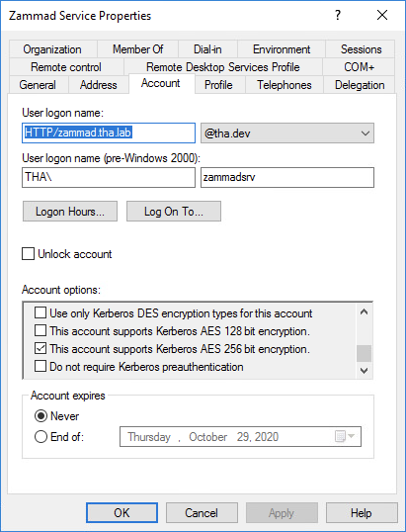The width and height of the screenshot is (406, 532).
Task: Click the User logon name field
Action: [x=109, y=133]
